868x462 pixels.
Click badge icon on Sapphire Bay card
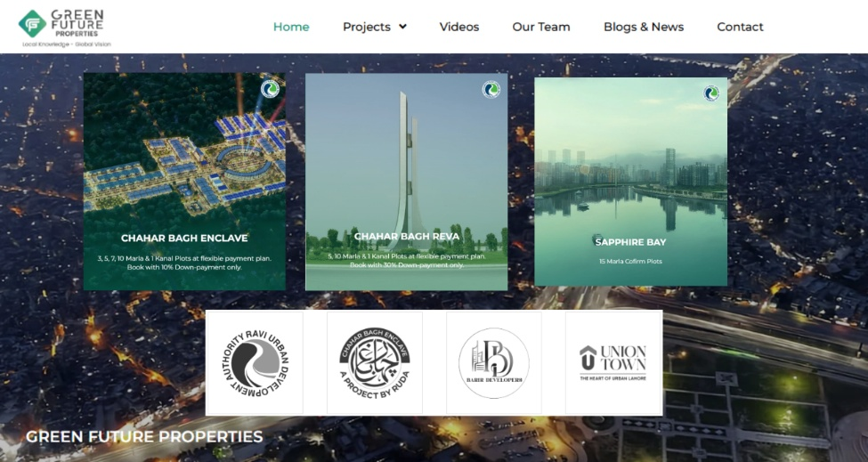[711, 93]
